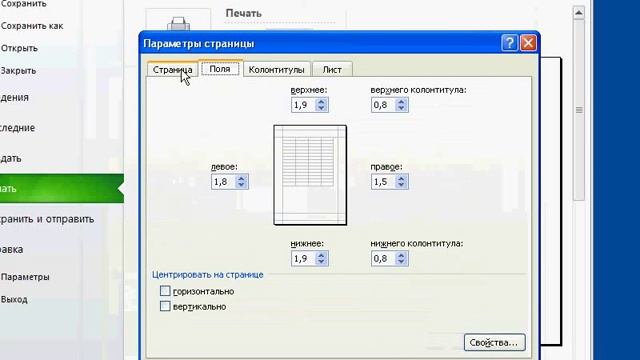The height and width of the screenshot is (360, 640).
Task: Increase the левое margin value
Action: pyautogui.click(x=241, y=178)
